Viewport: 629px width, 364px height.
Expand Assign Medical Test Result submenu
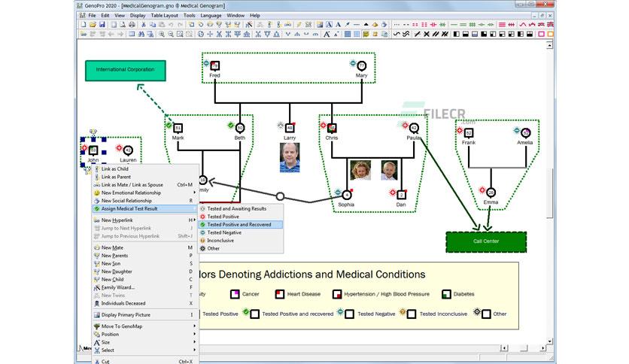[144, 208]
